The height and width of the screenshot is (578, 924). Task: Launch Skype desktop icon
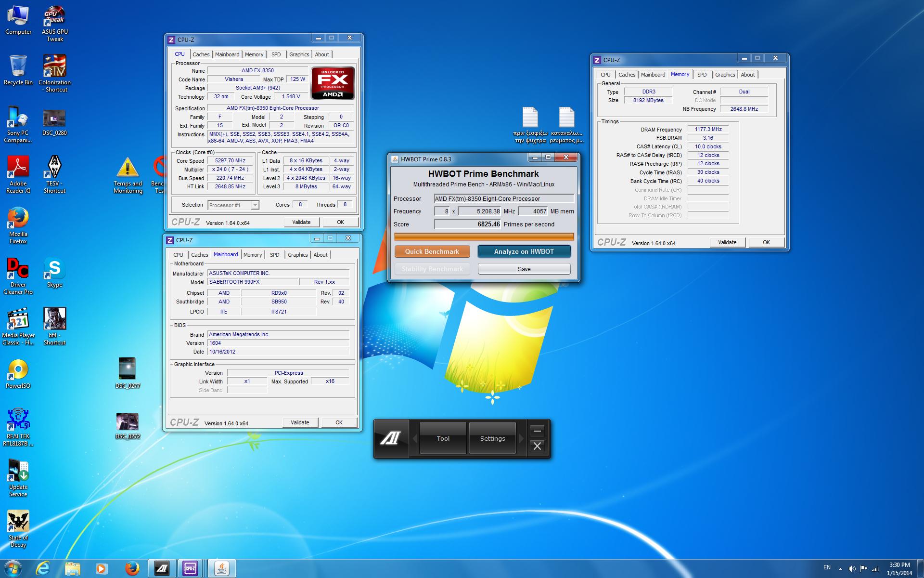[54, 272]
